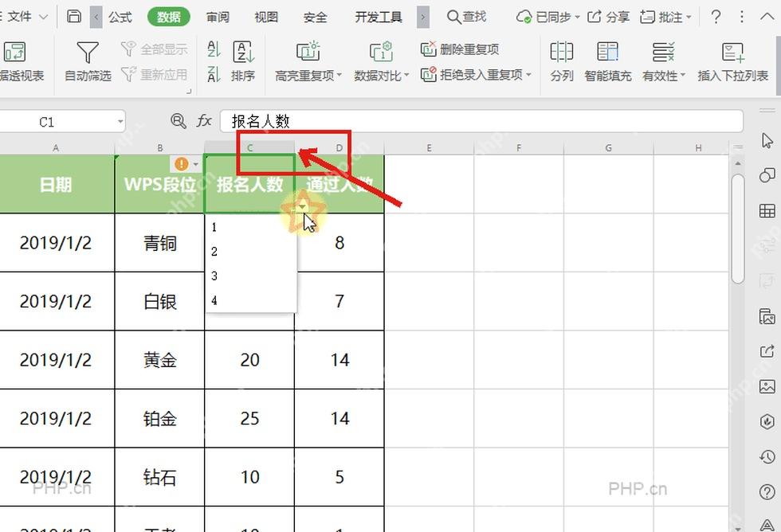Image resolution: width=781 pixels, height=532 pixels.
Task: Click the orange error warning icon
Action: pyautogui.click(x=182, y=163)
